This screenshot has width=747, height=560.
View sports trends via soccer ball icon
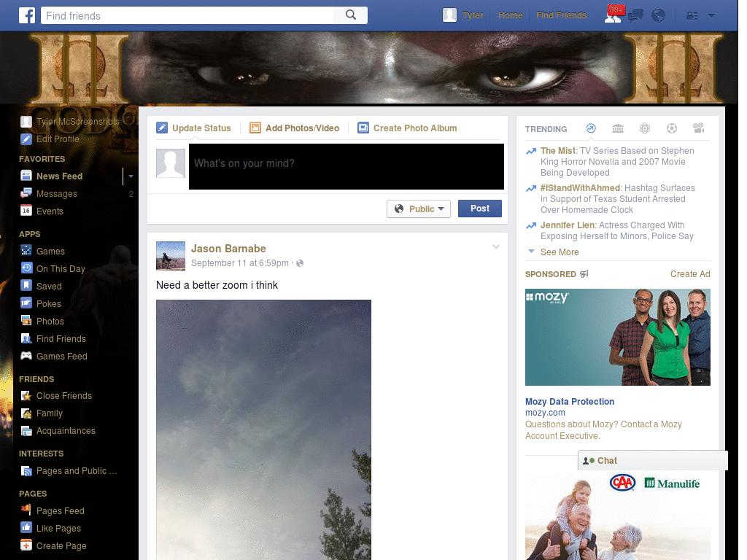tap(671, 128)
